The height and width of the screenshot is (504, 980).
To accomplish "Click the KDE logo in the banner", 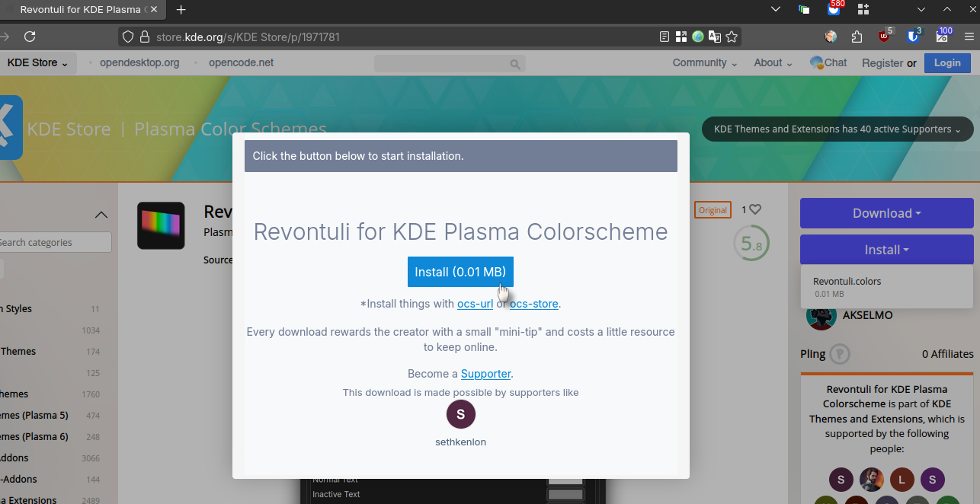I will pos(9,127).
